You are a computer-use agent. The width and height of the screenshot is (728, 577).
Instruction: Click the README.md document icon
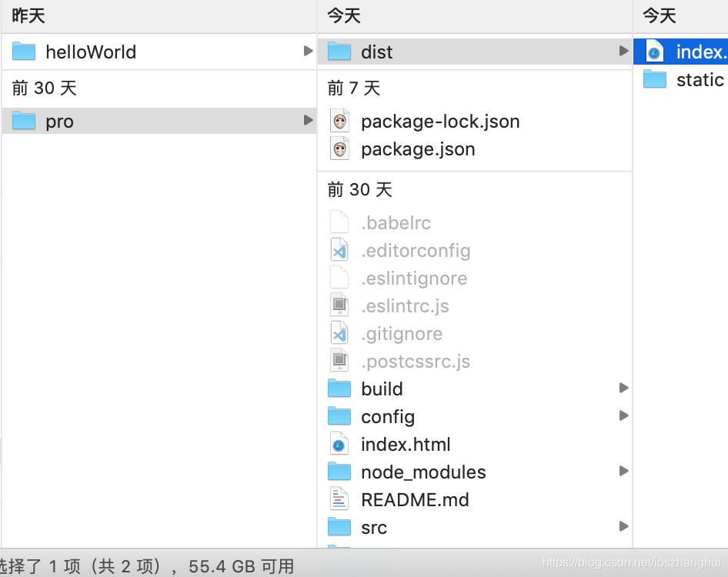click(339, 499)
